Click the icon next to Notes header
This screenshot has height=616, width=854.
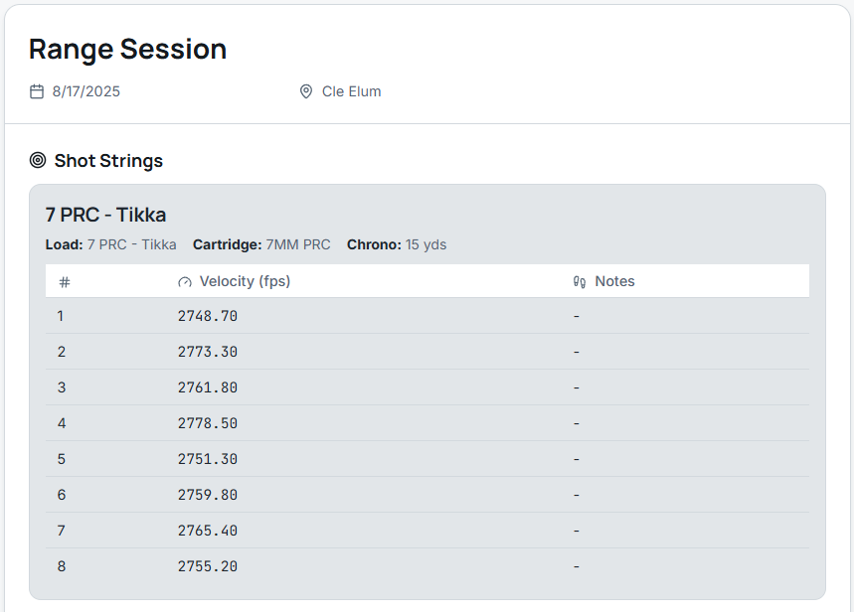coord(580,282)
